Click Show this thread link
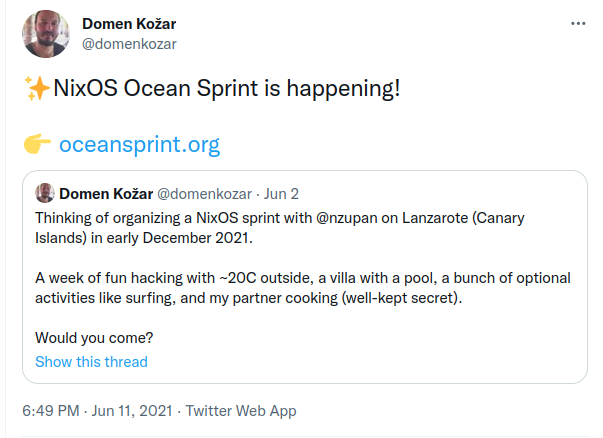 click(92, 362)
